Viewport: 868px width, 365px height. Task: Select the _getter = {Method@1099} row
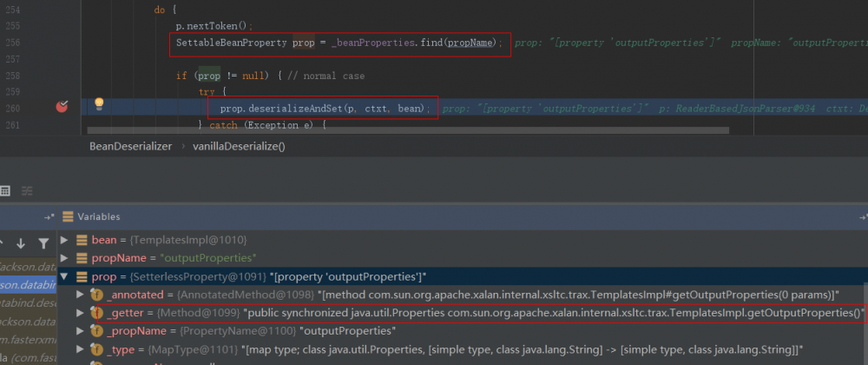tap(459, 313)
